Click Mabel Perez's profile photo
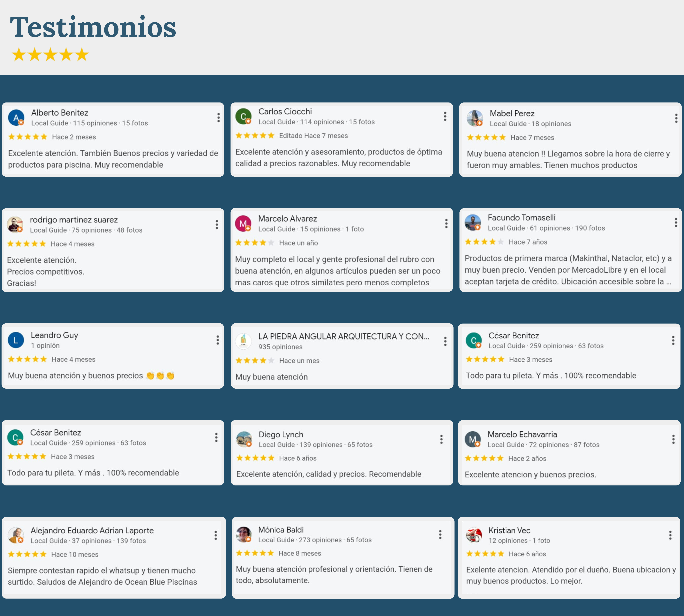 [x=475, y=118]
